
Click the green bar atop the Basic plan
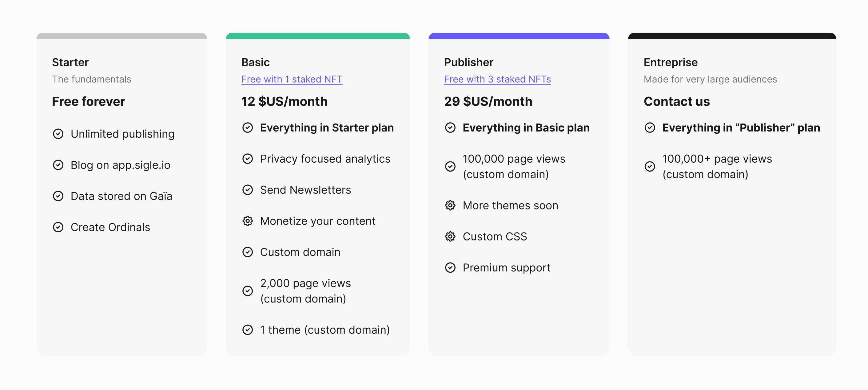[x=318, y=36]
